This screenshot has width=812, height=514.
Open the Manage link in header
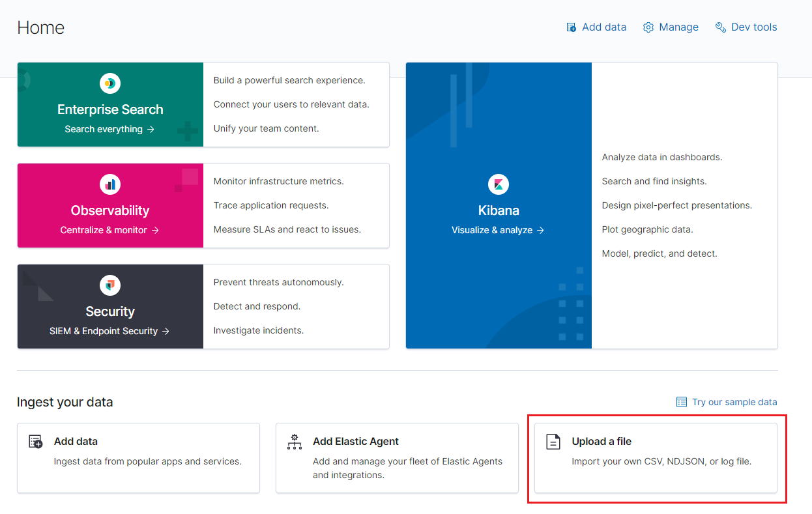click(x=678, y=27)
